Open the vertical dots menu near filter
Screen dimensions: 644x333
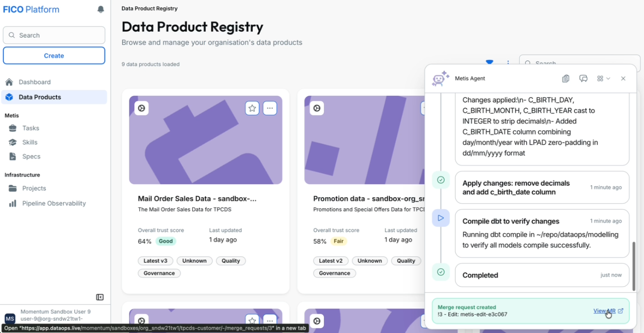pyautogui.click(x=508, y=63)
